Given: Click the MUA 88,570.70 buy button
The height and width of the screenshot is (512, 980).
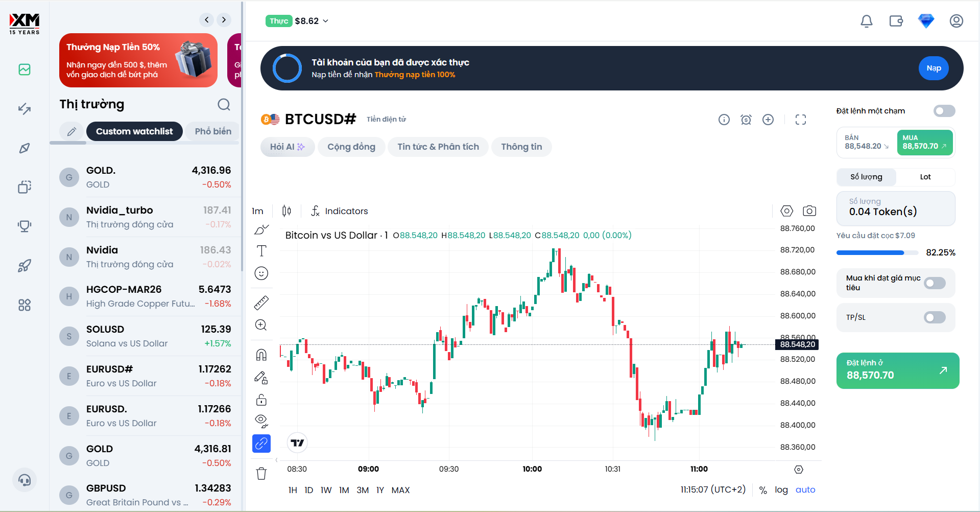Looking at the screenshot, I should [x=924, y=143].
